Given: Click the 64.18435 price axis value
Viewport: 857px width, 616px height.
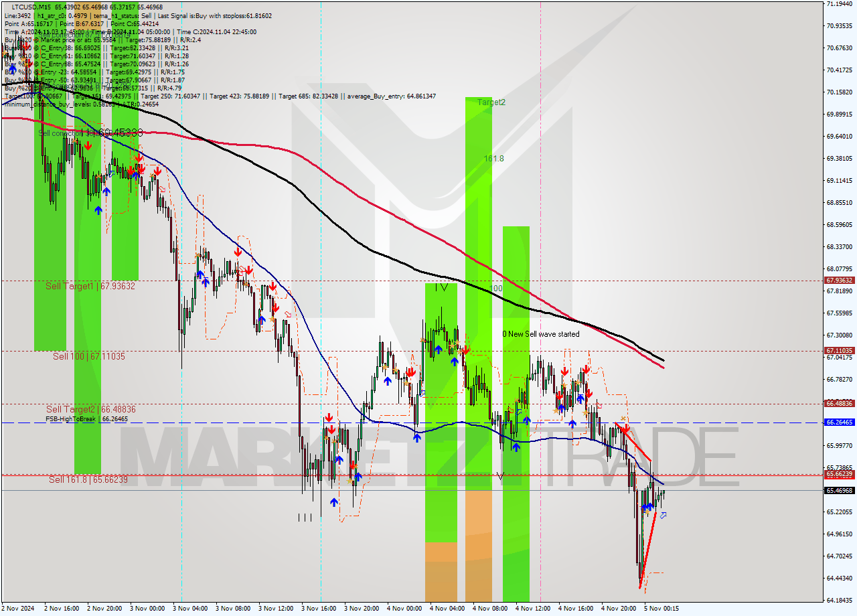Looking at the screenshot, I should coord(839,600).
